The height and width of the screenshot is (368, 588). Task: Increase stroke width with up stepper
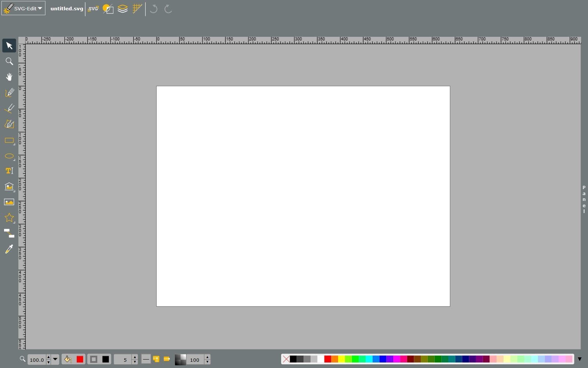click(135, 357)
